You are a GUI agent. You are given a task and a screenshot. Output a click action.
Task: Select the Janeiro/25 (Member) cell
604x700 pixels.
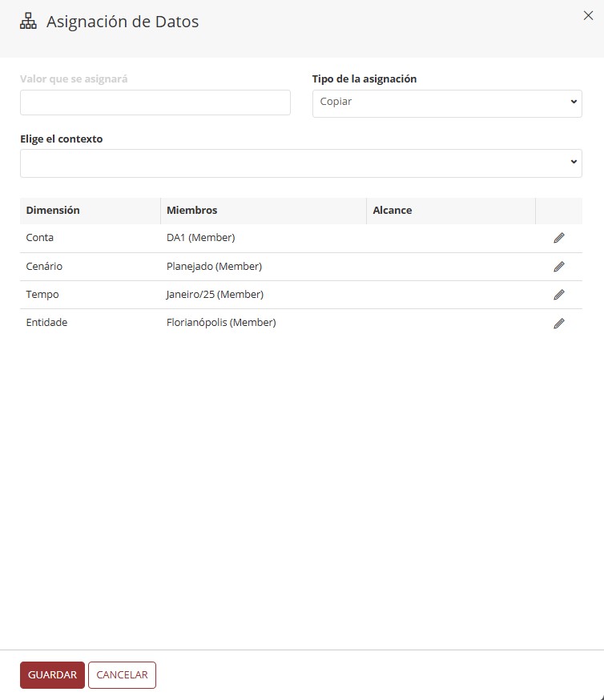pos(215,295)
